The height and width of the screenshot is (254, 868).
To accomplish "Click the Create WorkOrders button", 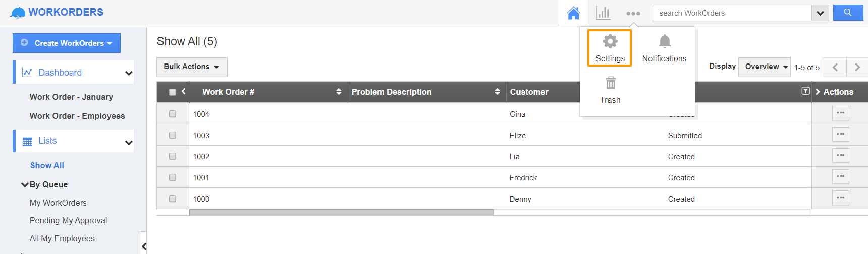I will pyautogui.click(x=67, y=43).
